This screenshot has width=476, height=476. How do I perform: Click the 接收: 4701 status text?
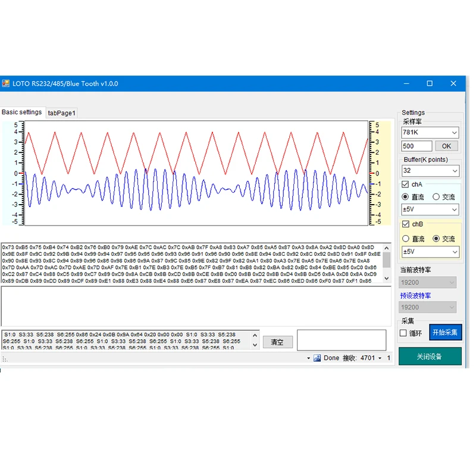(359, 358)
